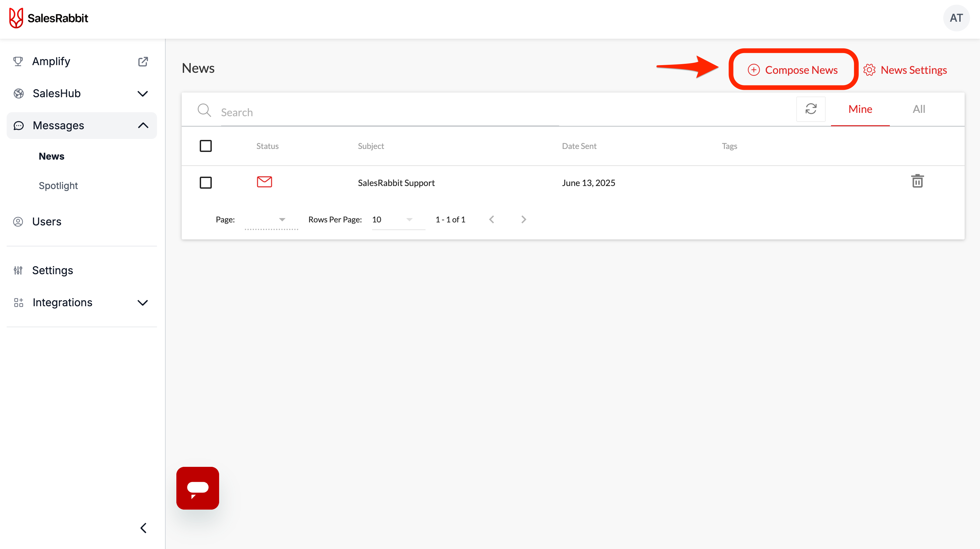Screen dimensions: 980x549
Task: Open Rows Per Page dropdown
Action: (x=397, y=219)
